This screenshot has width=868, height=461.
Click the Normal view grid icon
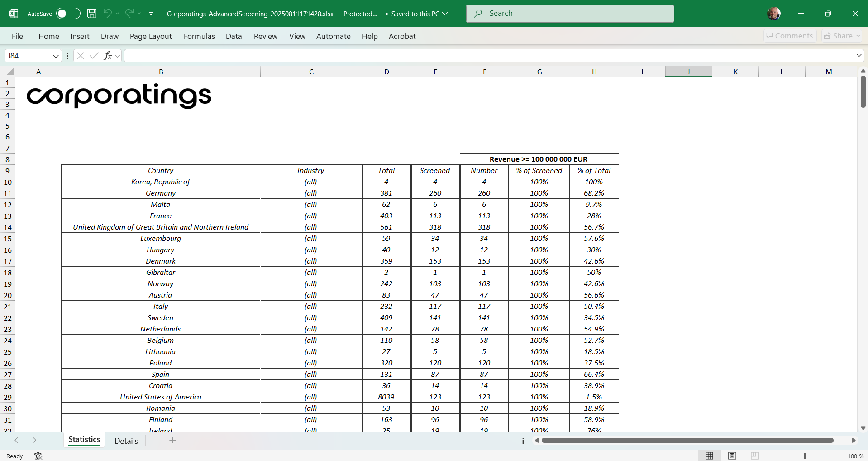[709, 456]
